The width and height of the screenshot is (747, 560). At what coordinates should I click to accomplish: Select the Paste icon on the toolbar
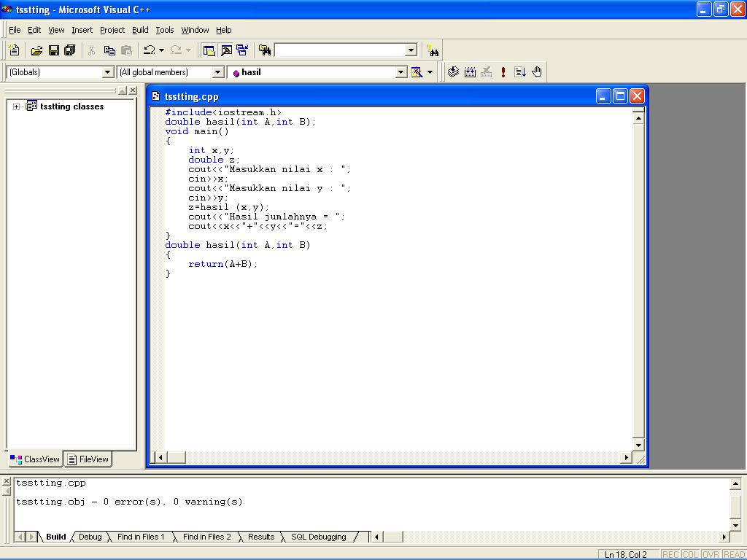click(x=125, y=50)
